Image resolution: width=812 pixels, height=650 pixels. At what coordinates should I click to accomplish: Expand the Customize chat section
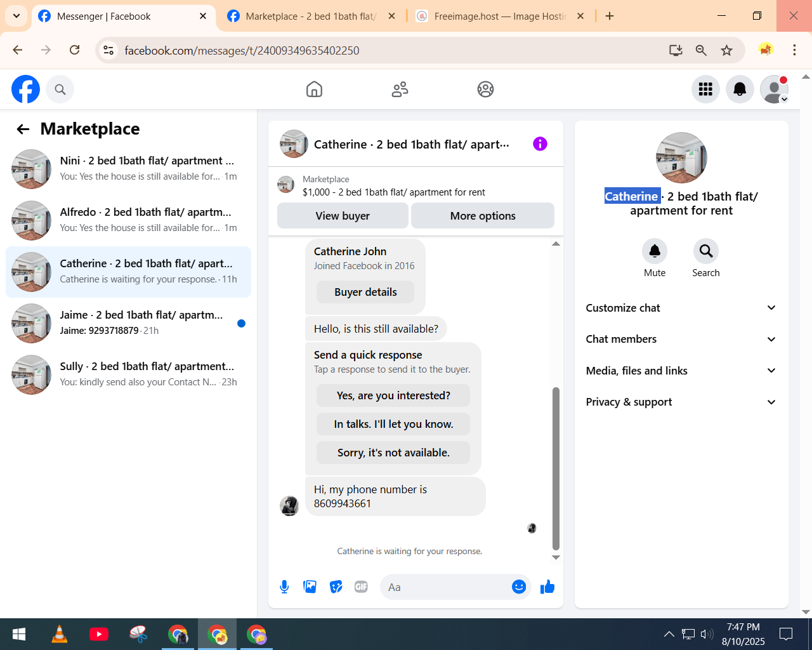(681, 308)
